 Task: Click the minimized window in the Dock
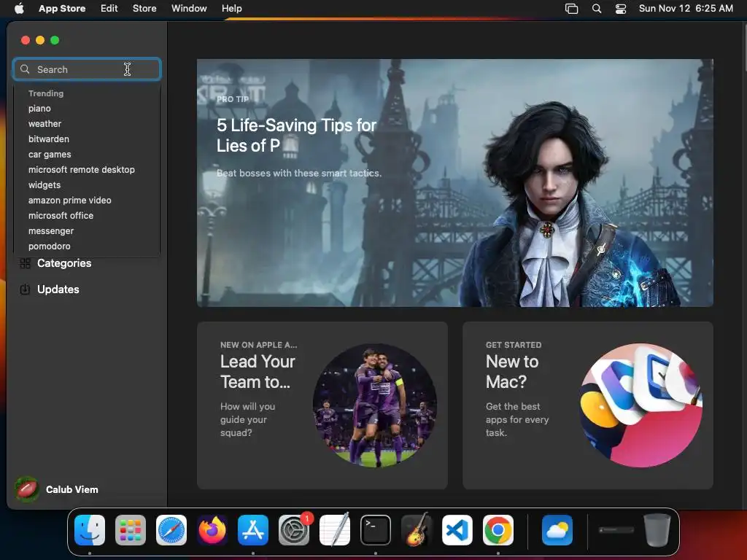(616, 530)
